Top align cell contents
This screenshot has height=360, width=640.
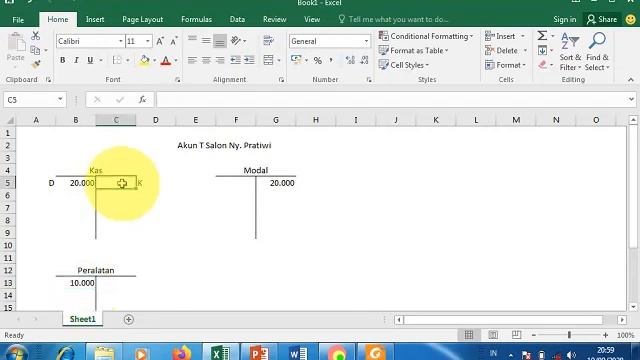tap(192, 40)
